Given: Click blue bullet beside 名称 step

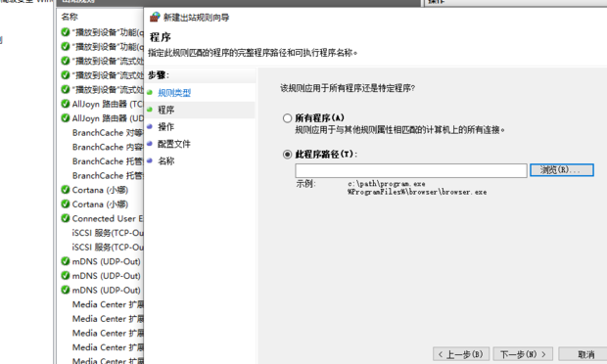Looking at the screenshot, I should [x=150, y=160].
